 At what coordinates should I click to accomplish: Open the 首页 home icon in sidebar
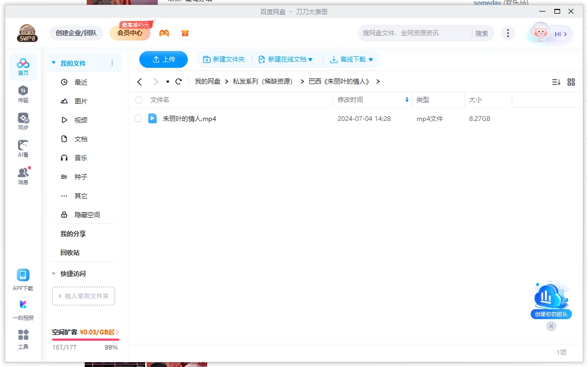coord(23,67)
